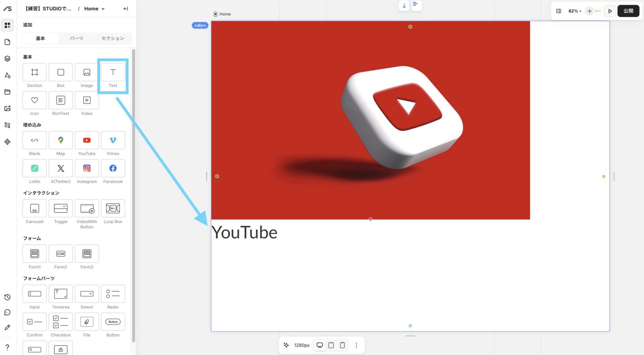Switch to the セクション tab
The image size is (644, 355).
(x=112, y=39)
